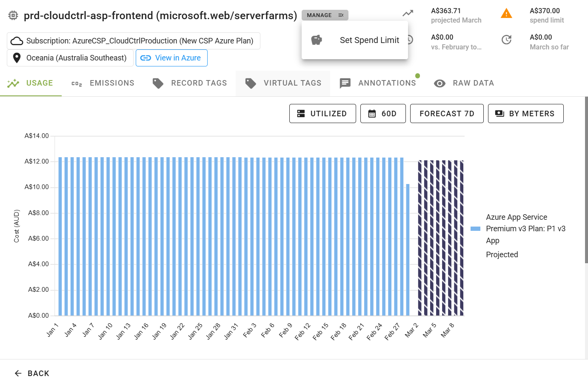Select Set Spend Limit menu item

(x=369, y=40)
